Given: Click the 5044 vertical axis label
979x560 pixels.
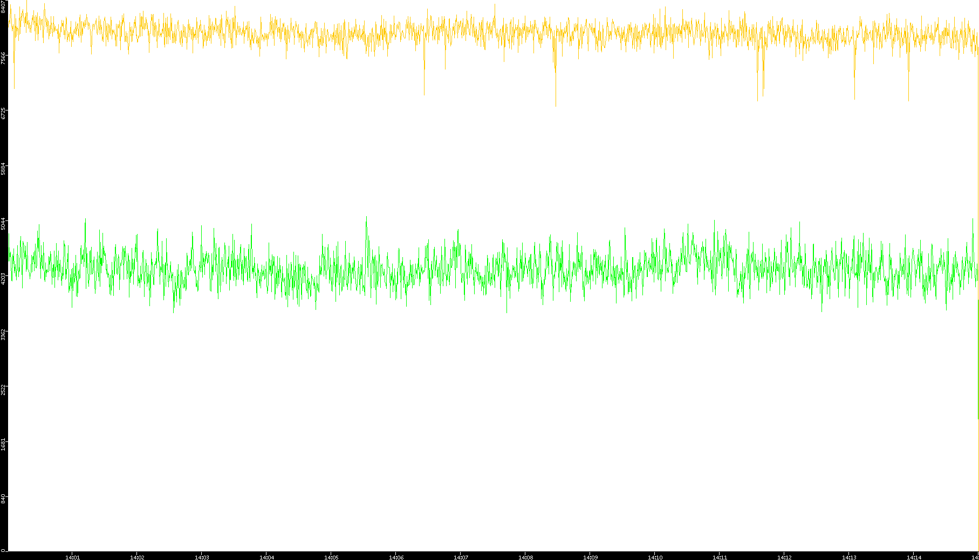Looking at the screenshot, I should pyautogui.click(x=4, y=224).
